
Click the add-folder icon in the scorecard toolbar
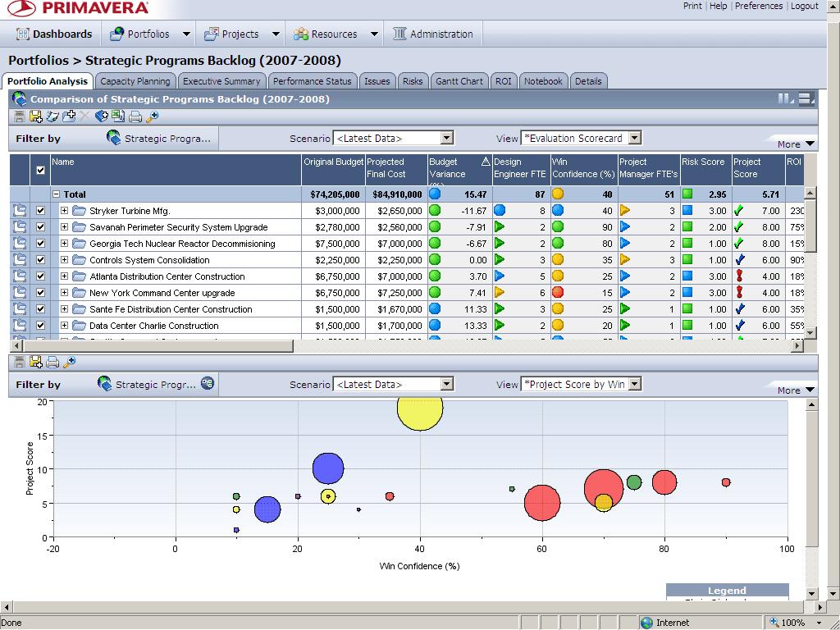click(69, 116)
